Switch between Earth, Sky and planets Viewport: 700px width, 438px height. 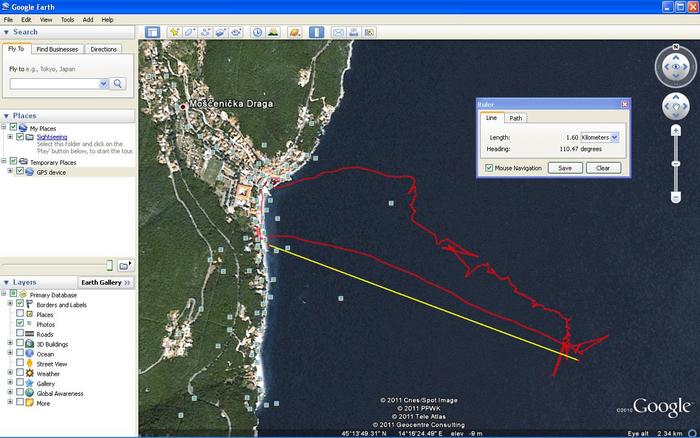294,32
